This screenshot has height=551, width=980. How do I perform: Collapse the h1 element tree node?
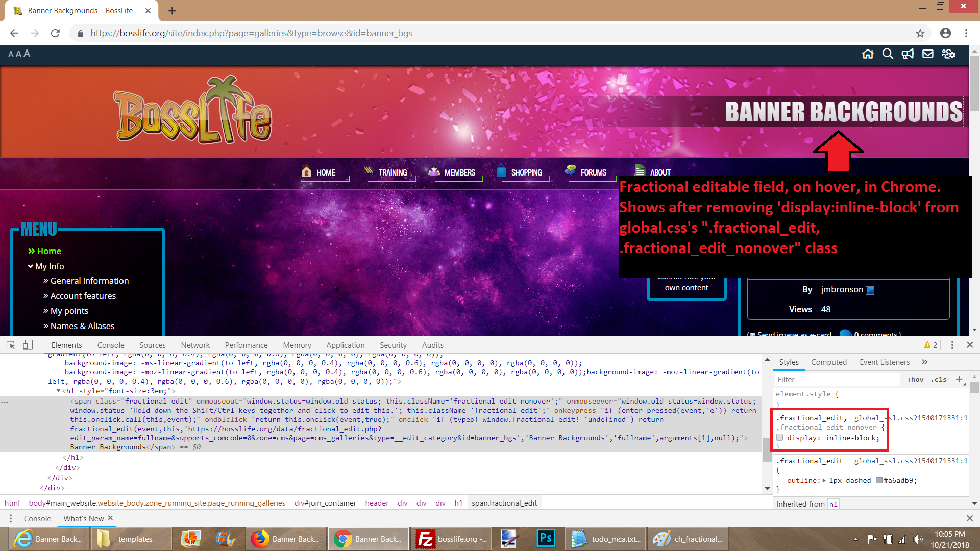pyautogui.click(x=59, y=391)
